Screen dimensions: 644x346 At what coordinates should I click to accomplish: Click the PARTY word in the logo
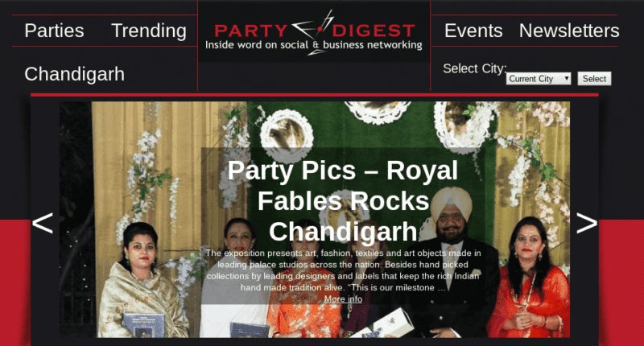(250, 31)
